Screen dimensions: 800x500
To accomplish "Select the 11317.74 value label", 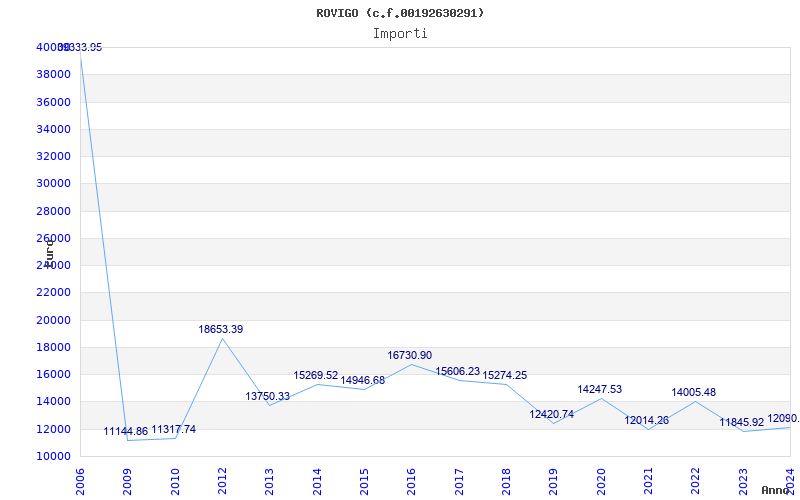I will point(174,429).
